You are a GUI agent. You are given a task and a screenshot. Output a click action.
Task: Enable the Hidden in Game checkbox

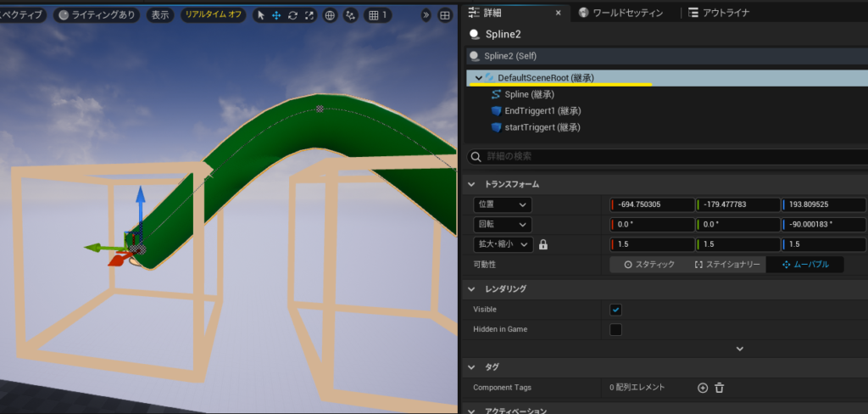[616, 329]
